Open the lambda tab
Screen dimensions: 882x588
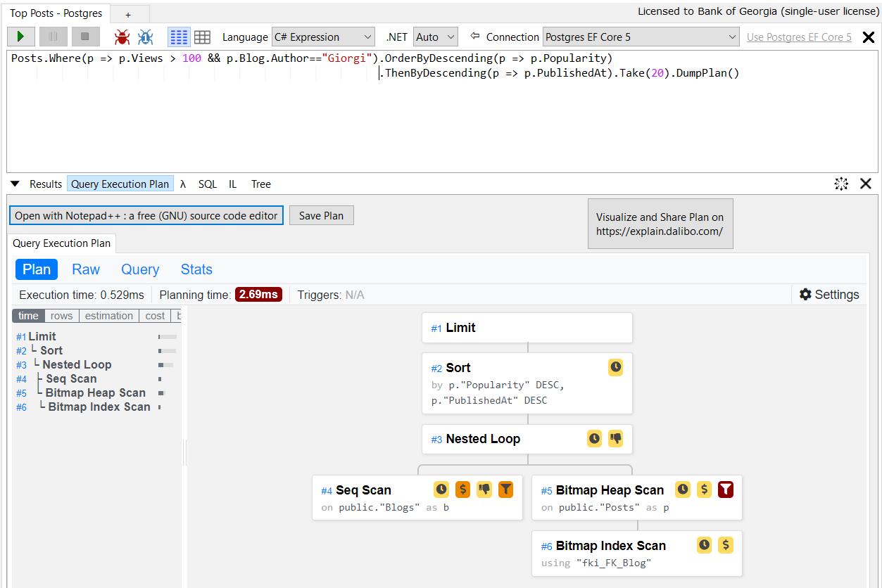(183, 184)
